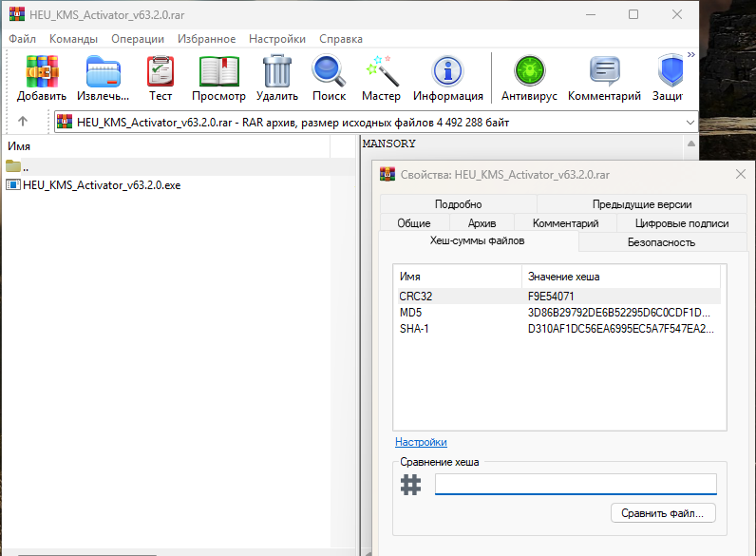Switch to the Общие tab

point(414,223)
